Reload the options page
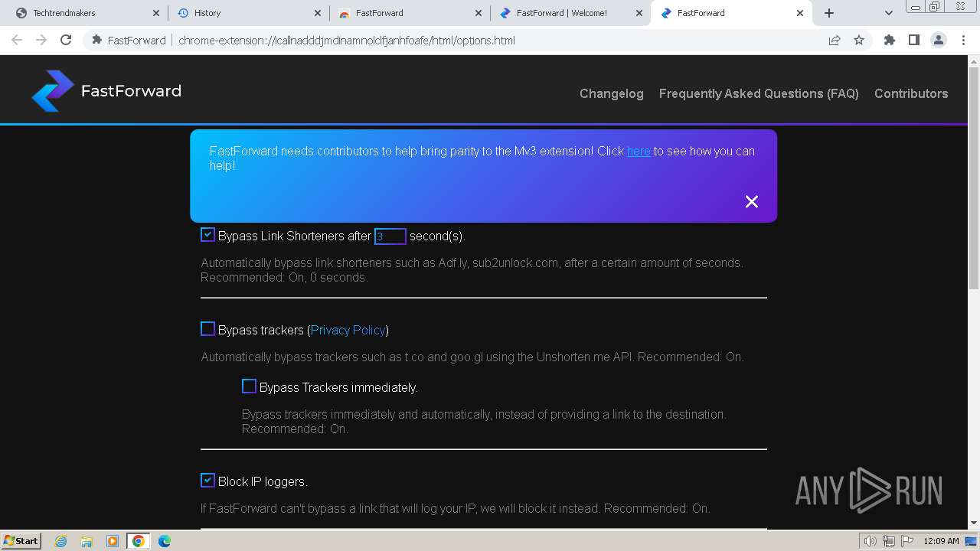 click(x=66, y=40)
